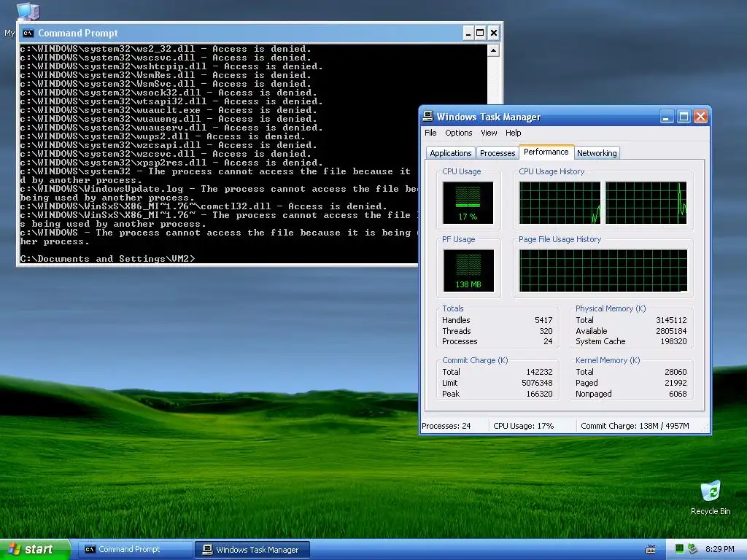Click status bar 'Commit Charge: 138M / 4957M'
This screenshot has width=747, height=560.
635,426
